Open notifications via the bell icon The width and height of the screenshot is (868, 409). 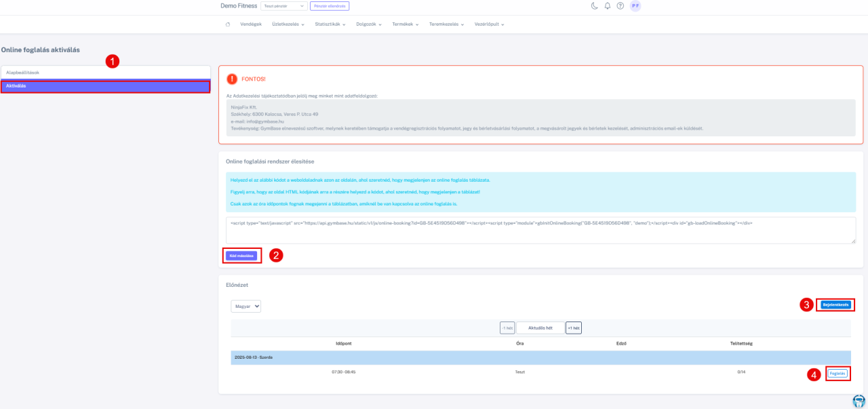[x=608, y=6]
